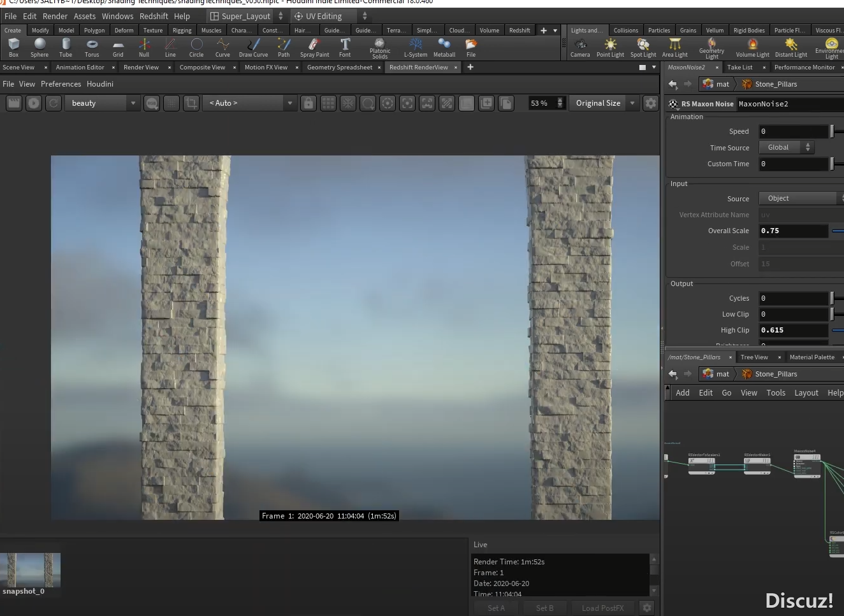The image size is (844, 616).
Task: Add a Null object from shelf
Action: tap(144, 48)
